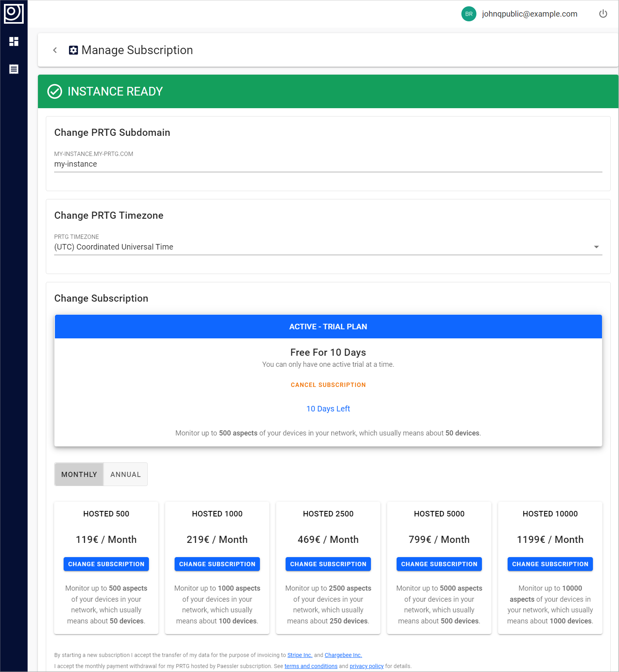
Task: Switch billing to Monthly
Action: point(79,474)
